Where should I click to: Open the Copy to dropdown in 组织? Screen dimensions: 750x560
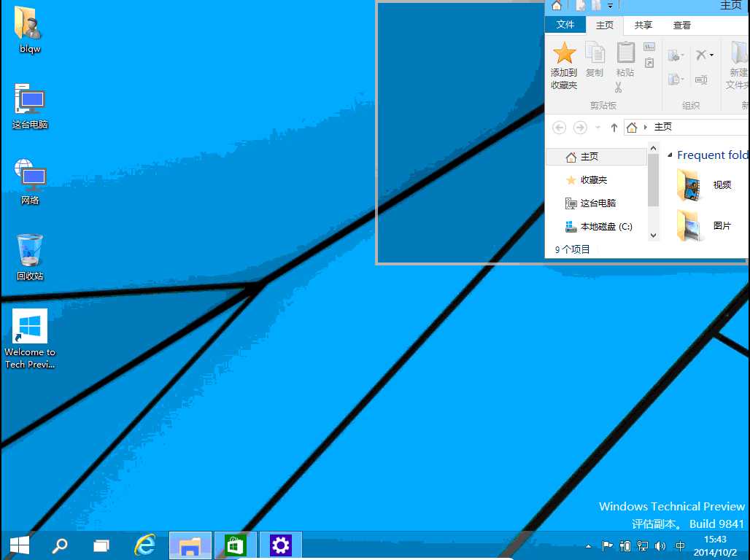(676, 79)
